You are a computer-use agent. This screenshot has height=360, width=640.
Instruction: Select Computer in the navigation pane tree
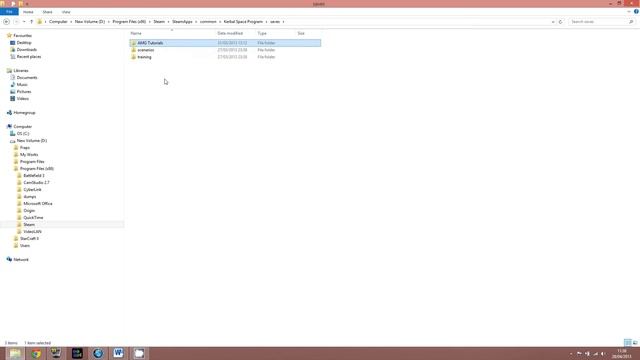click(22, 127)
